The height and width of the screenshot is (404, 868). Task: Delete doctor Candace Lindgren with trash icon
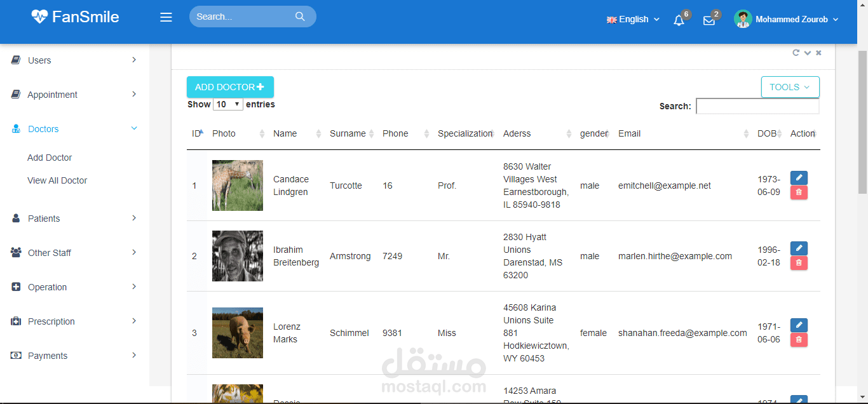tap(799, 192)
